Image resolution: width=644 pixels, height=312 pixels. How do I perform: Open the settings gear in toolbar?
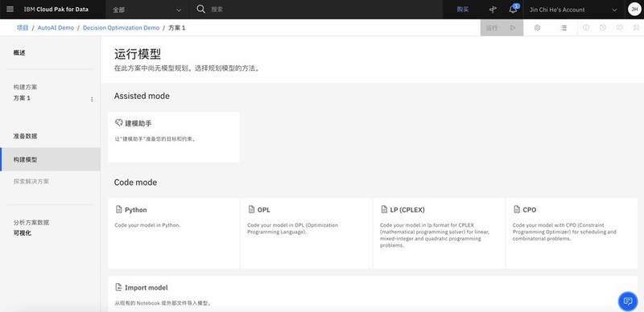[537, 28]
